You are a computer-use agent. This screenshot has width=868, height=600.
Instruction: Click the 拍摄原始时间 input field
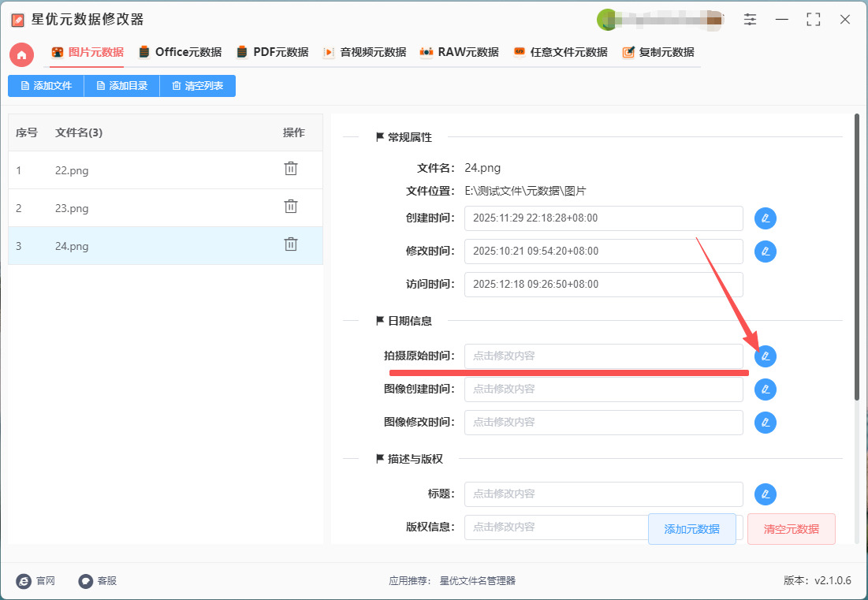tap(603, 356)
